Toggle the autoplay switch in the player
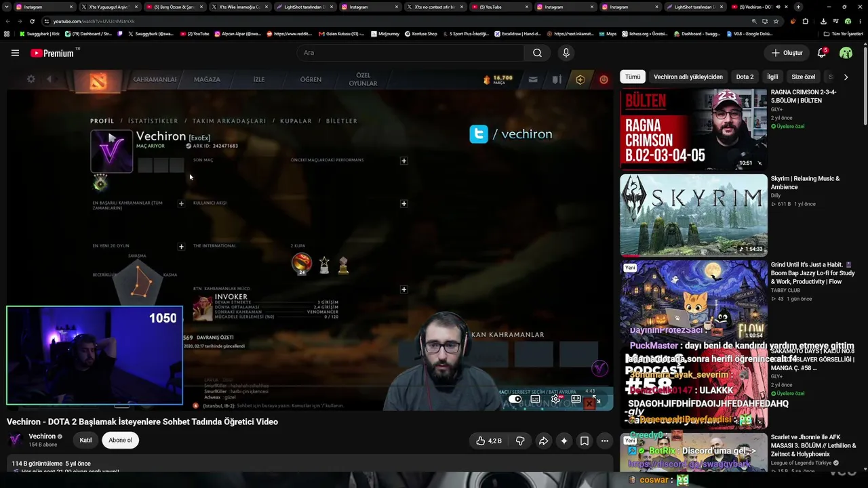The height and width of the screenshot is (488, 868). (515, 399)
